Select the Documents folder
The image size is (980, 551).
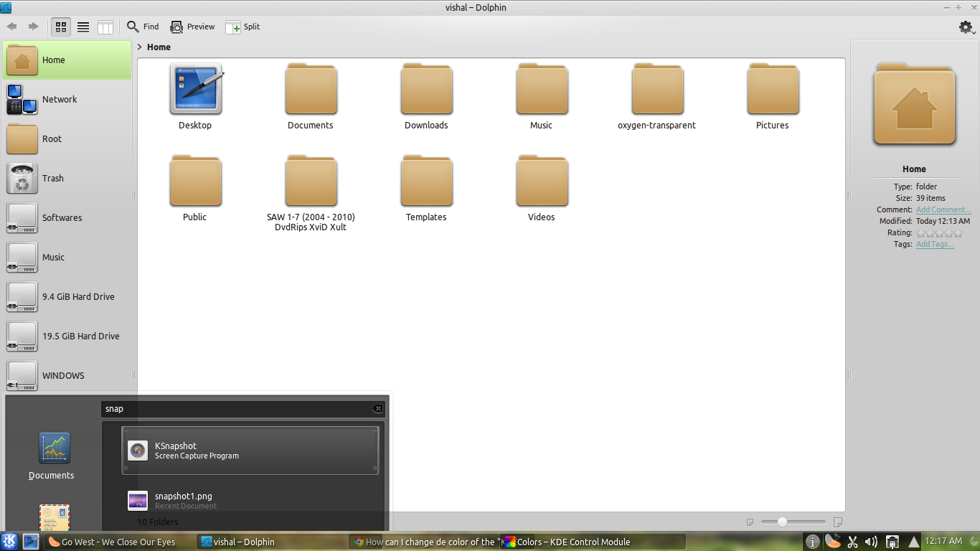[x=311, y=97]
